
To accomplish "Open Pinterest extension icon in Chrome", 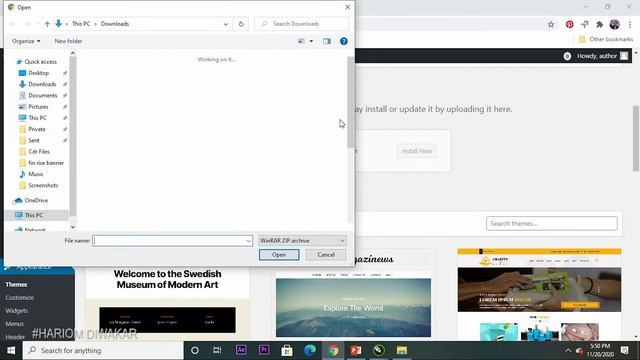I will [x=569, y=24].
